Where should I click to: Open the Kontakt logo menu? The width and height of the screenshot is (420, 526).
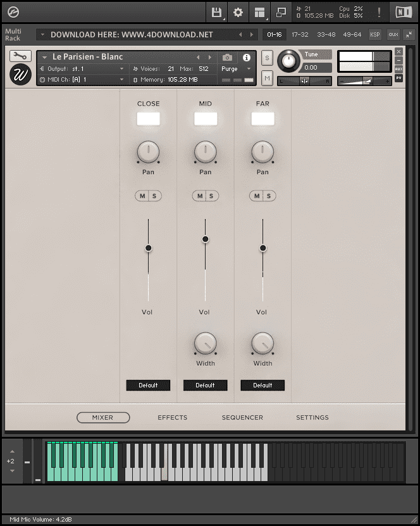pos(13,13)
